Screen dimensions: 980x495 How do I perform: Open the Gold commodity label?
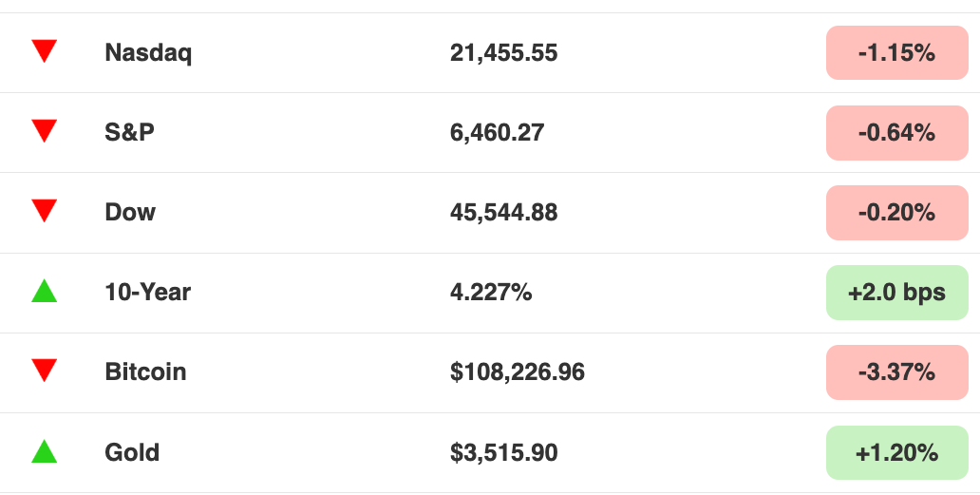132,452
